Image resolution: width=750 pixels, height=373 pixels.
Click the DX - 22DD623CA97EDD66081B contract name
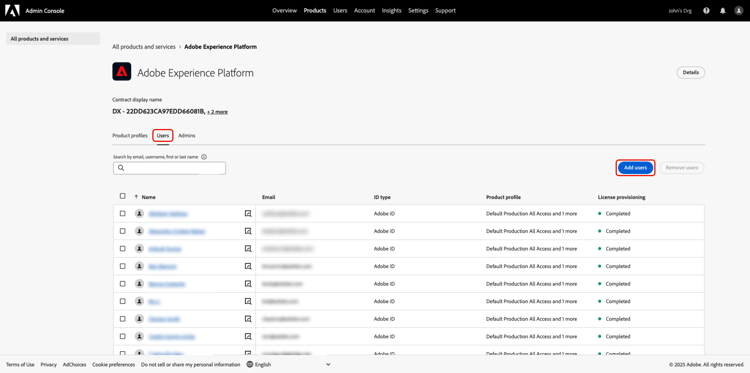click(158, 111)
